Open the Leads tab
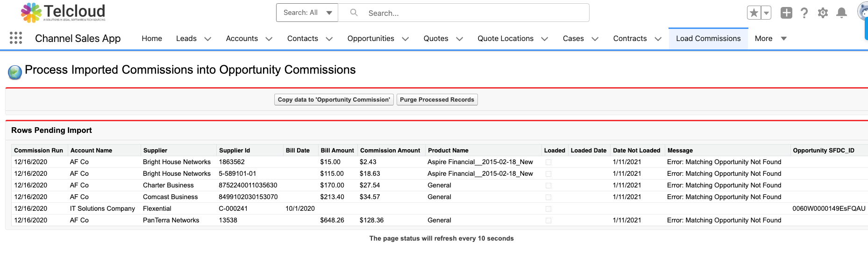This screenshot has width=868, height=256. (x=186, y=38)
